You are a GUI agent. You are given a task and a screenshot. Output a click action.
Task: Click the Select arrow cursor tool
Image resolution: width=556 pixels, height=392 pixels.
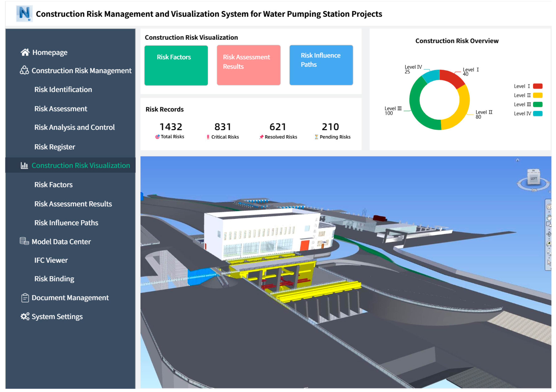[549, 263]
